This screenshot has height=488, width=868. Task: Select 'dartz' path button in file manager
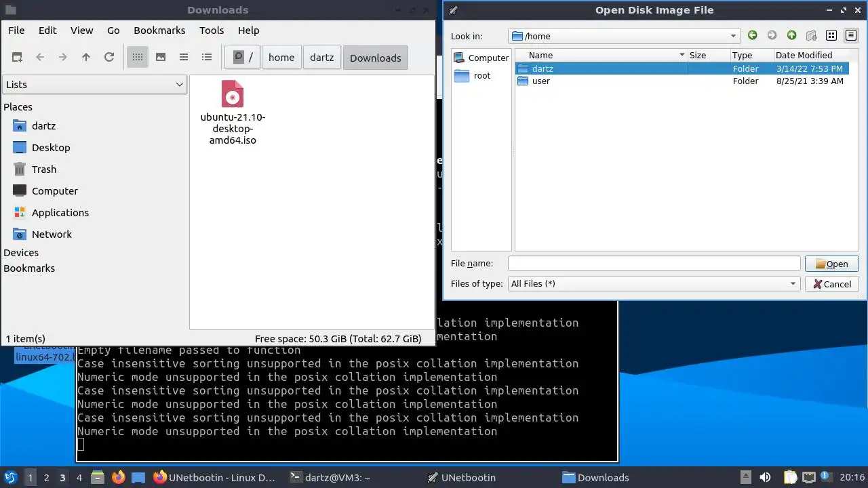322,58
